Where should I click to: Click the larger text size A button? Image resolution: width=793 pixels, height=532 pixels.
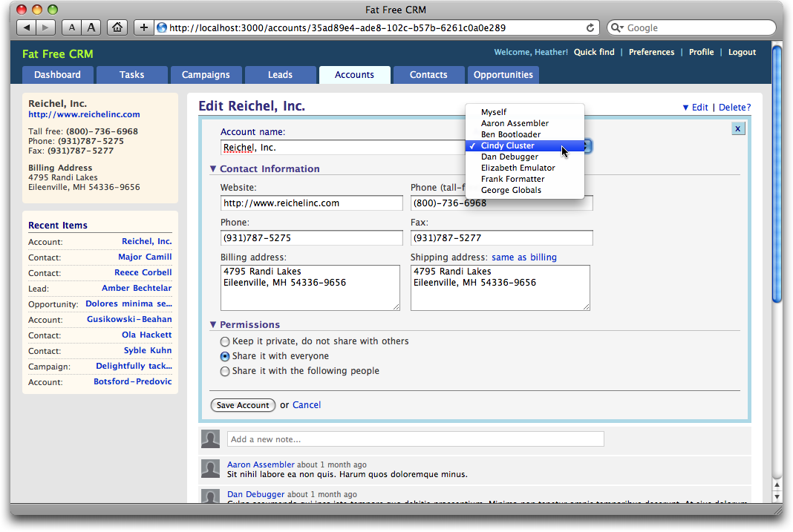pos(91,28)
